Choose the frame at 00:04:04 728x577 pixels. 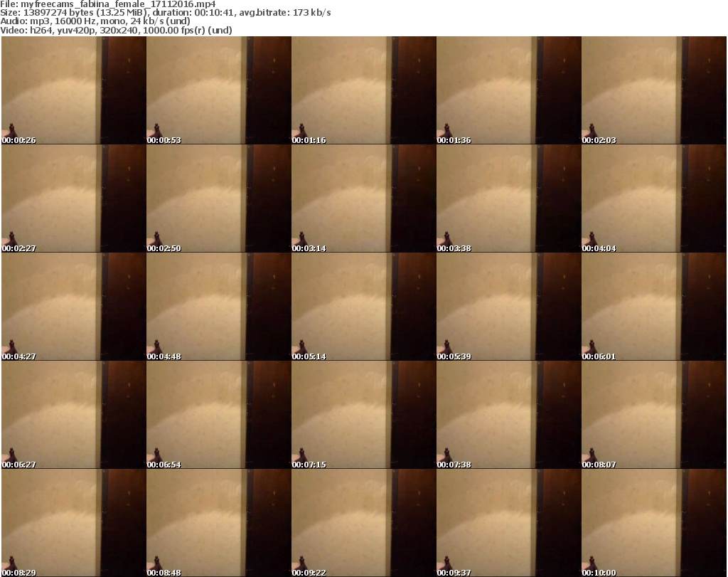(x=654, y=198)
